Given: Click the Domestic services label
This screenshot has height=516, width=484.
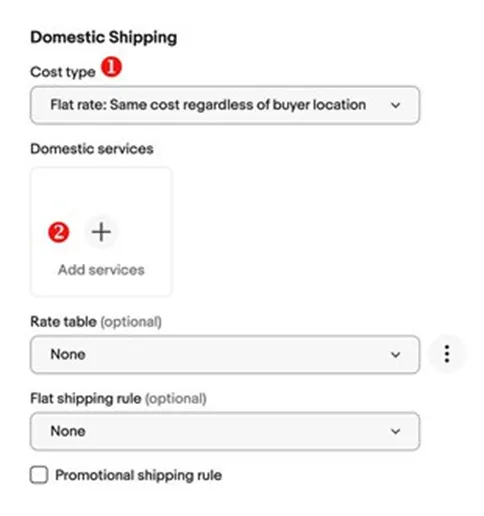Looking at the screenshot, I should click(x=92, y=149).
